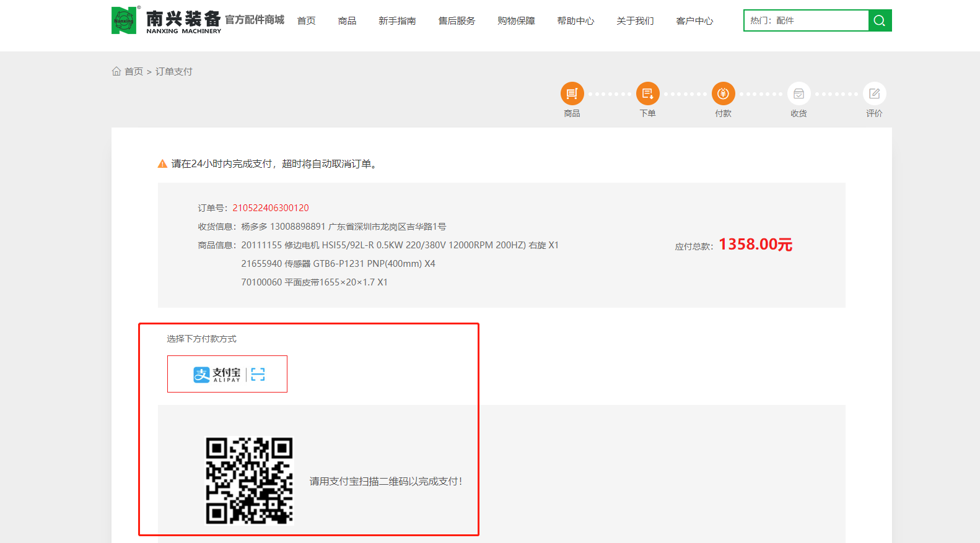Click order number 210522406300120
The width and height of the screenshot is (980, 543).
pyautogui.click(x=271, y=208)
